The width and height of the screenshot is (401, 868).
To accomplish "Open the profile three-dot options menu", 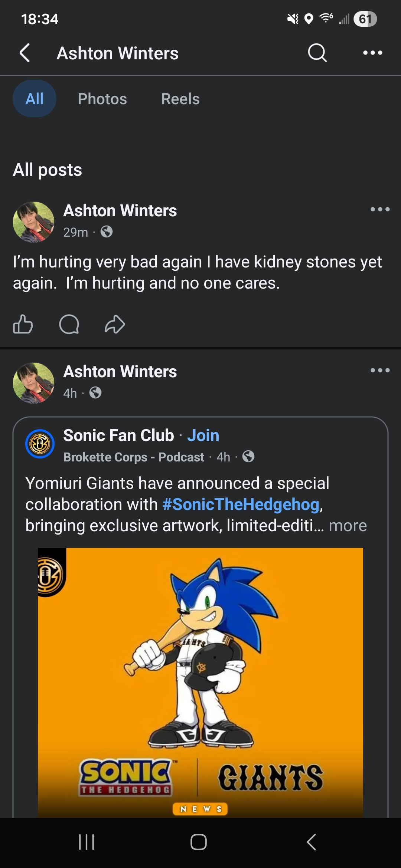I will click(372, 53).
